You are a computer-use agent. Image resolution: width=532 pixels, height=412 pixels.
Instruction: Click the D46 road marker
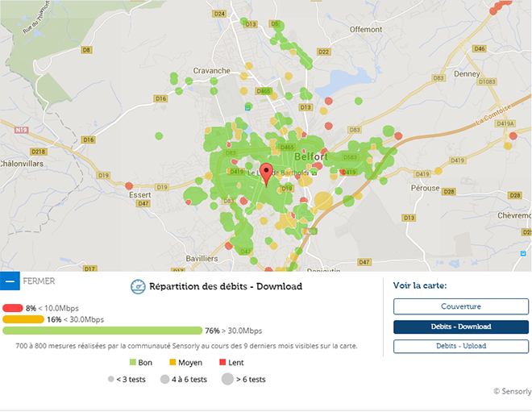[480, 48]
